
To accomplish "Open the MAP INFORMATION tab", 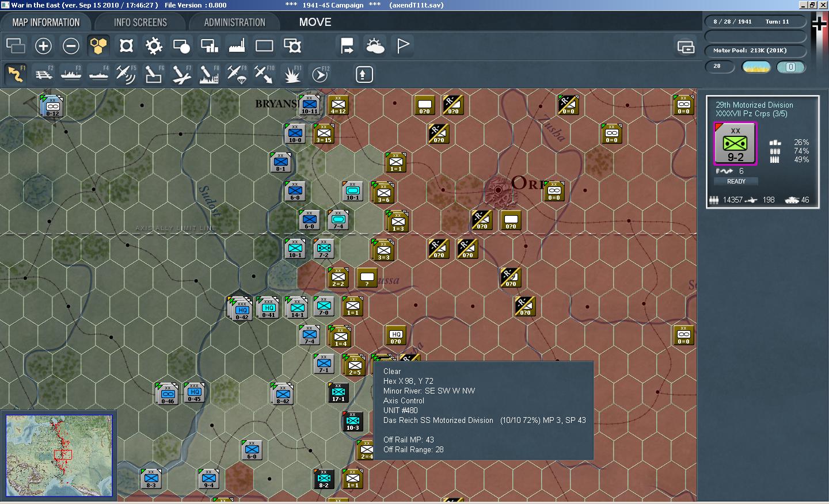I will pyautogui.click(x=46, y=22).
